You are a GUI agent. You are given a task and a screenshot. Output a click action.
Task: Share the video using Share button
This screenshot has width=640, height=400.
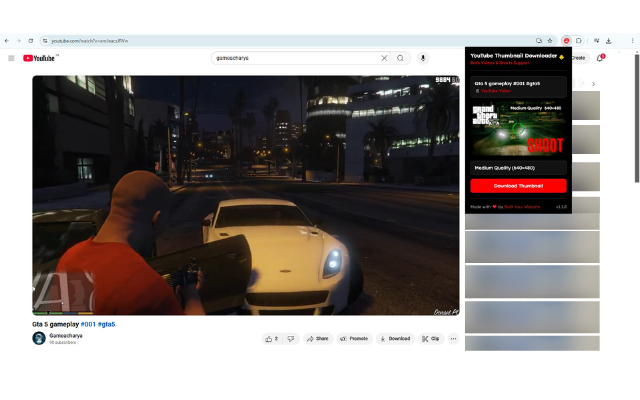tap(317, 339)
